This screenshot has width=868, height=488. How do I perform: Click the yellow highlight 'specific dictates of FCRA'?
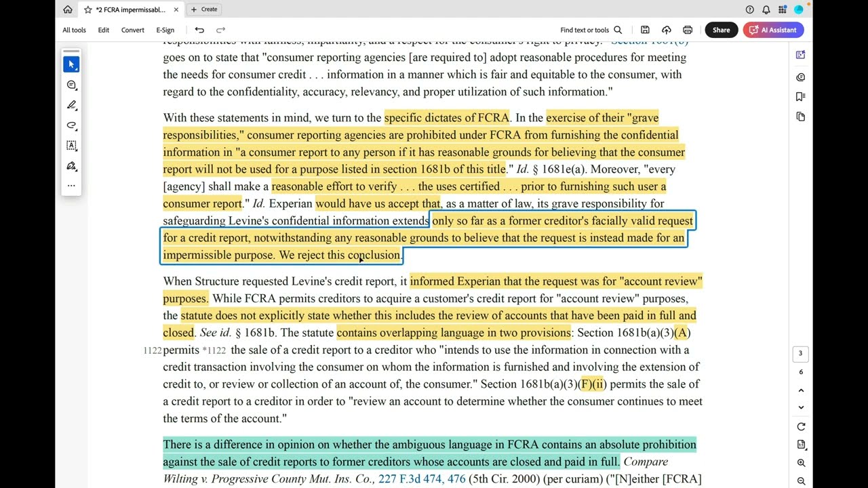tap(446, 118)
